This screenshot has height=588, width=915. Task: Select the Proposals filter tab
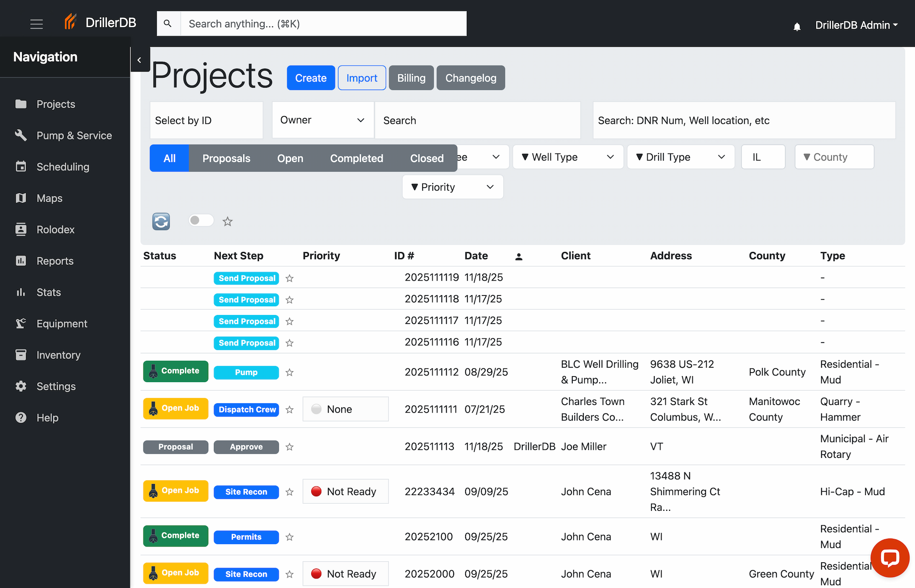(x=226, y=158)
